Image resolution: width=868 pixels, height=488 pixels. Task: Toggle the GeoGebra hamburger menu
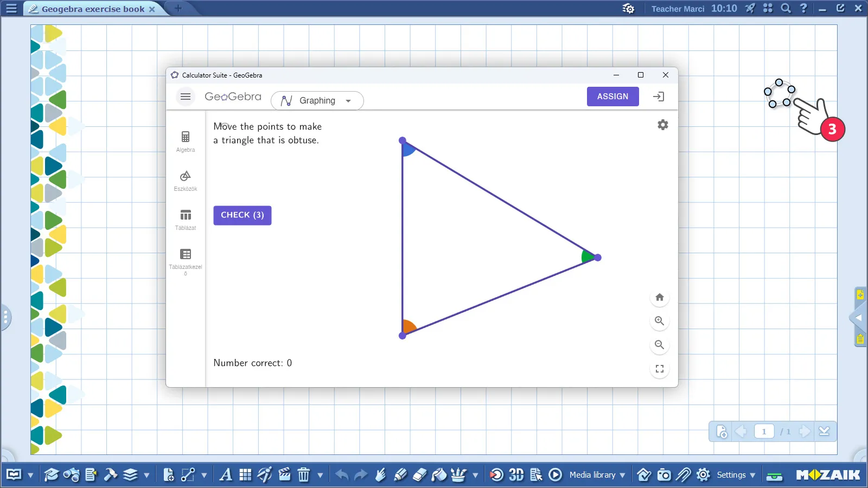(x=186, y=97)
